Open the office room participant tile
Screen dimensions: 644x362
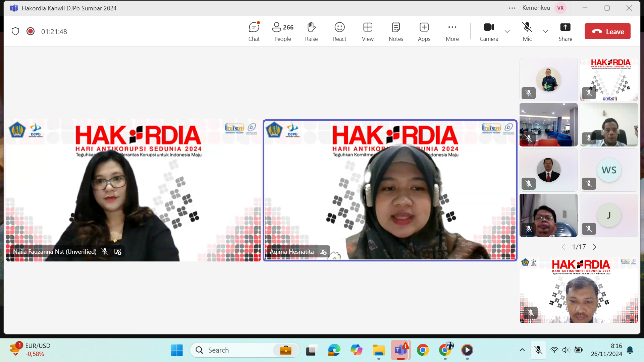[548, 125]
